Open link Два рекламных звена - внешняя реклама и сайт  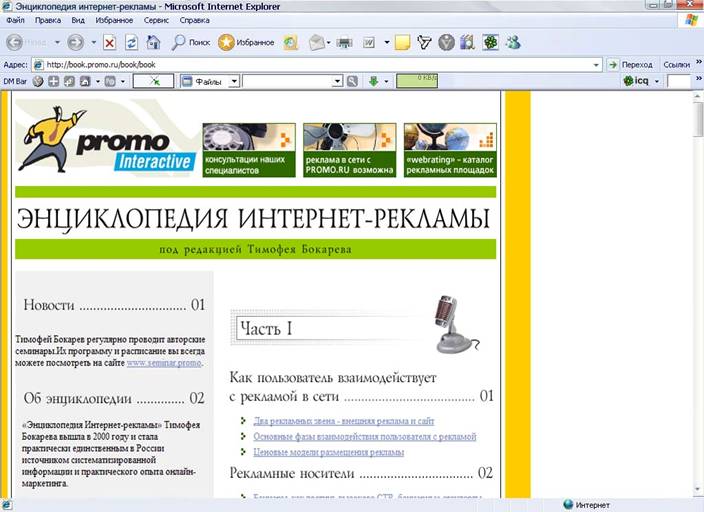coord(343,421)
